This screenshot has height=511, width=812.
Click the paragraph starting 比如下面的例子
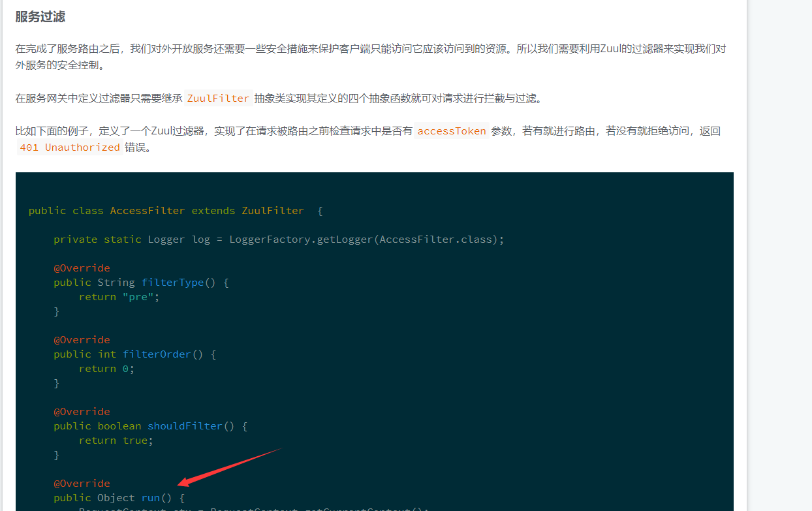pyautogui.click(x=368, y=139)
